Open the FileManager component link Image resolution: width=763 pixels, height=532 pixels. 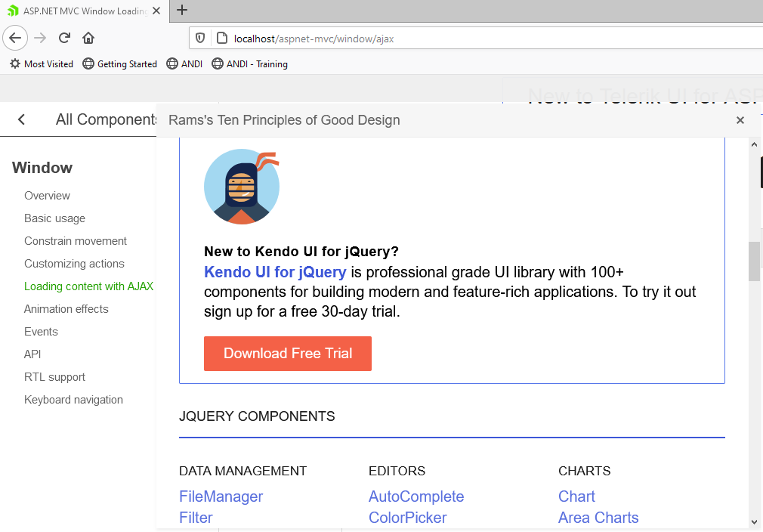tap(221, 496)
